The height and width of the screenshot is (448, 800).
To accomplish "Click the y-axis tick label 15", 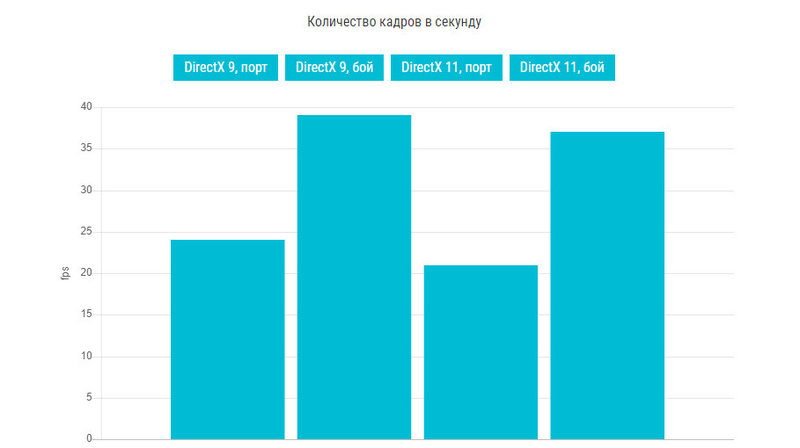I will click(x=86, y=314).
